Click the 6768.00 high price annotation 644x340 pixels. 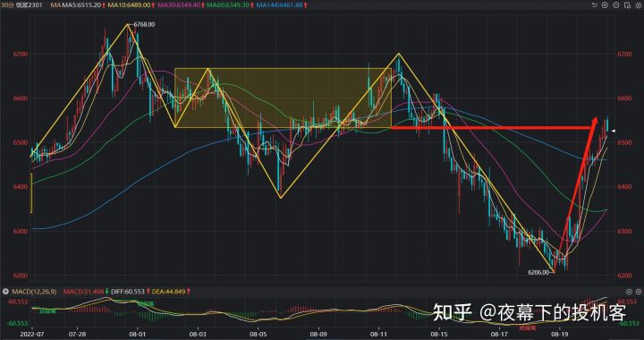pyautogui.click(x=145, y=25)
